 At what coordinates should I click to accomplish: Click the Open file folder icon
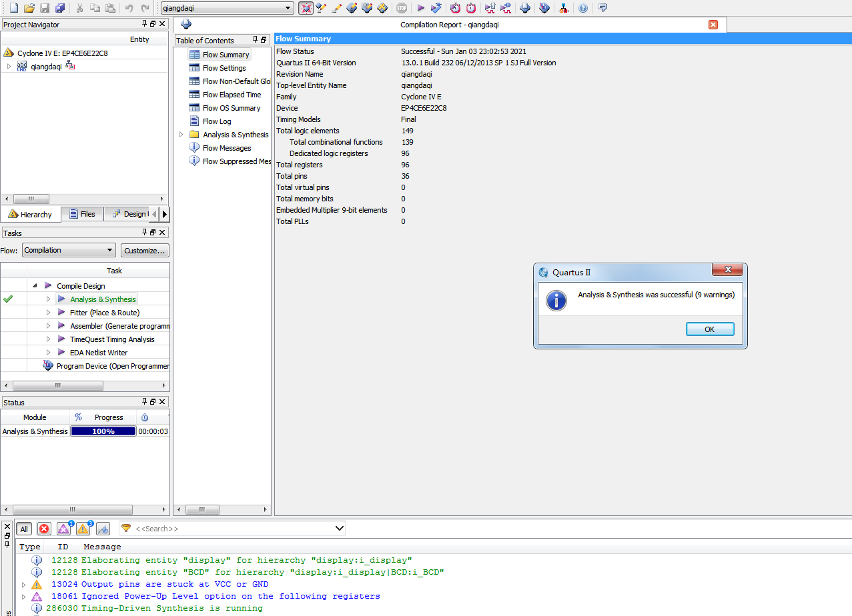pos(29,8)
